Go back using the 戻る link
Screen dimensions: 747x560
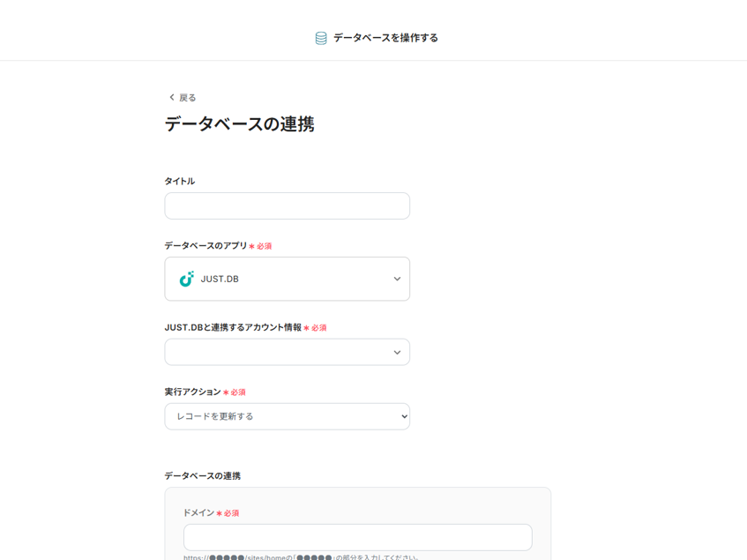(x=187, y=98)
